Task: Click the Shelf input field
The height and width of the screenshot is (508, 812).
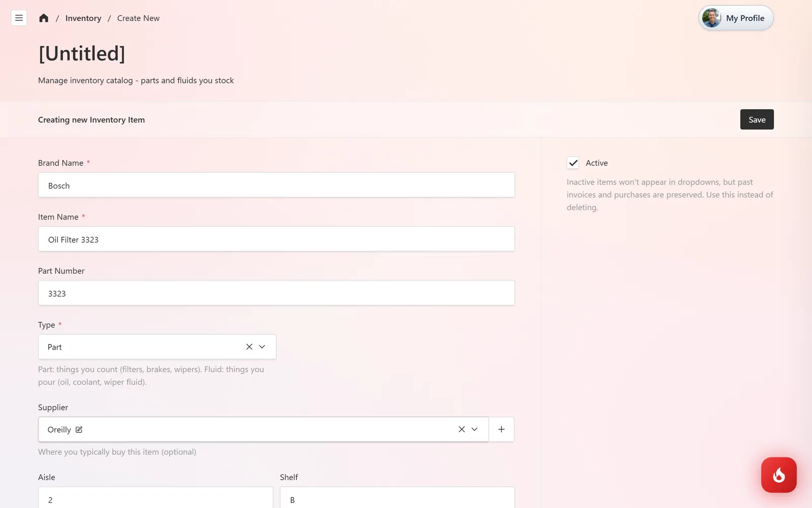Action: [397, 498]
